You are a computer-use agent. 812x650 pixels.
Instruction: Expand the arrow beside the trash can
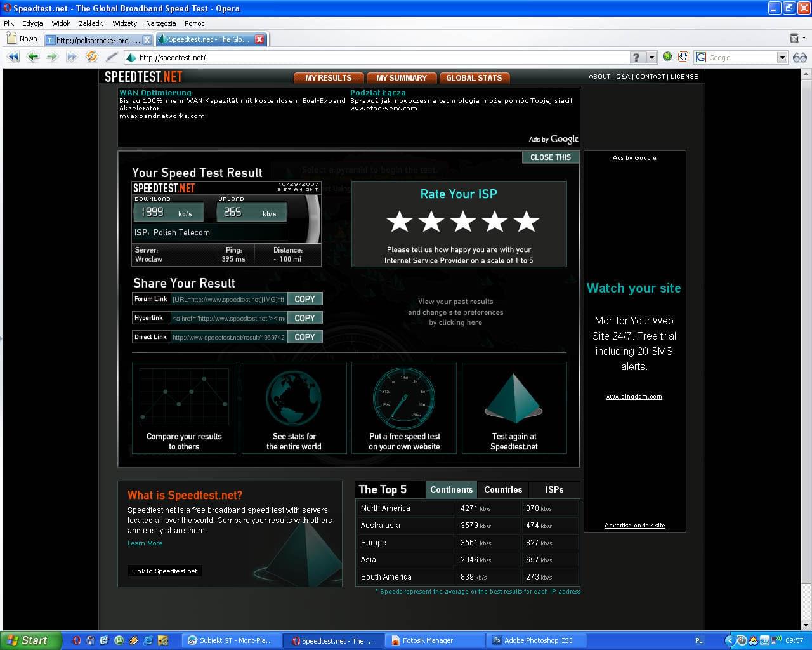point(804,38)
